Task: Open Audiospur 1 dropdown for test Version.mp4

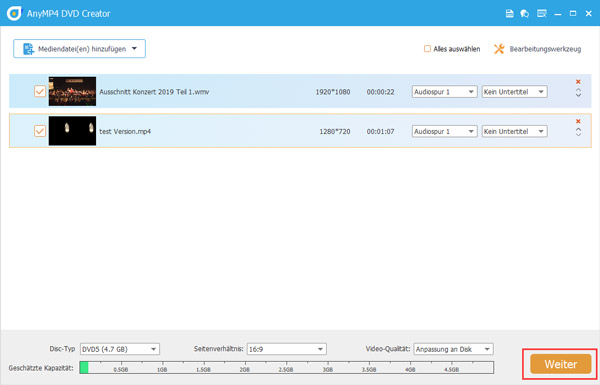Action: coord(444,131)
